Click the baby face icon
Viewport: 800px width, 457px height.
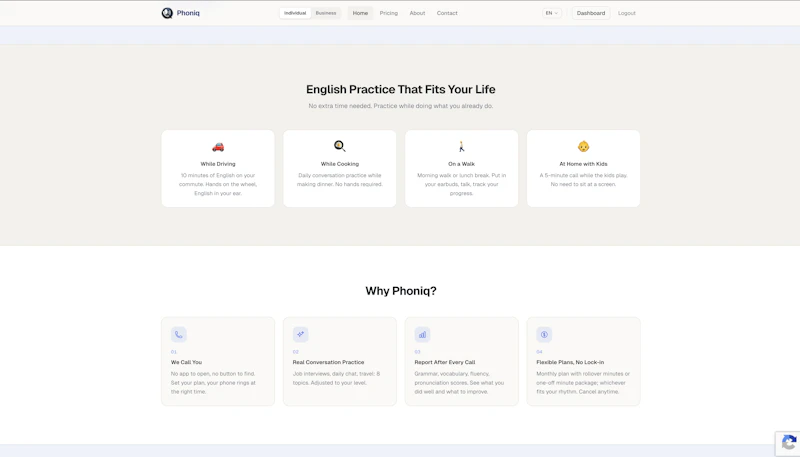583,147
